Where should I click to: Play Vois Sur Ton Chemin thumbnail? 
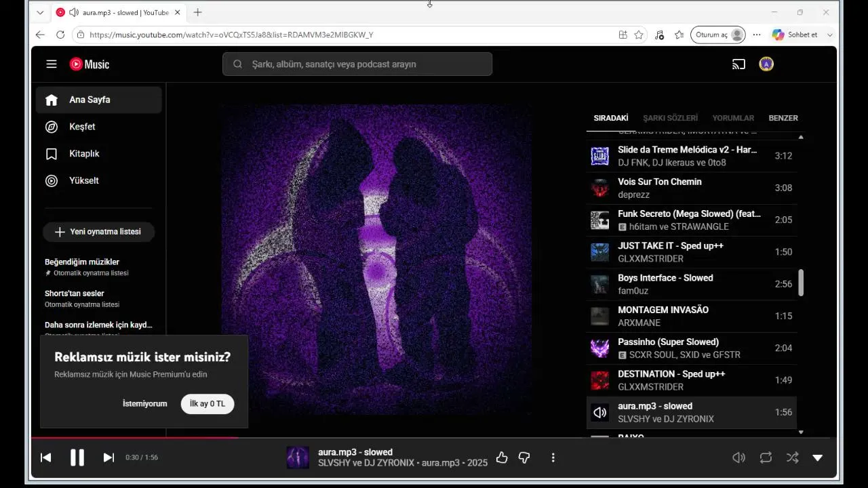600,188
